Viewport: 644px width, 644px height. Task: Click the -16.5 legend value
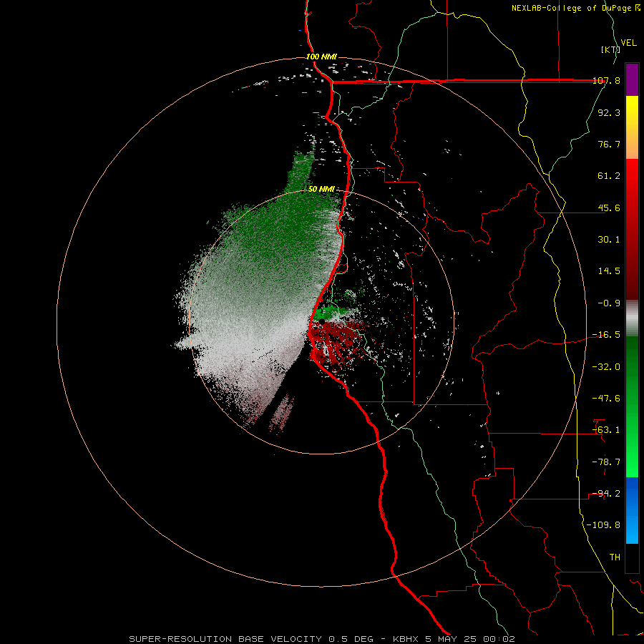(x=606, y=335)
